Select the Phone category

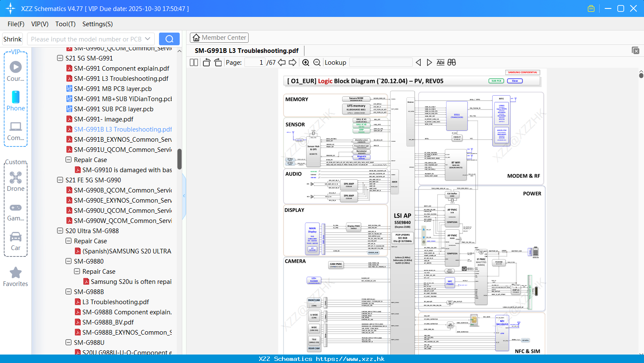(x=16, y=101)
